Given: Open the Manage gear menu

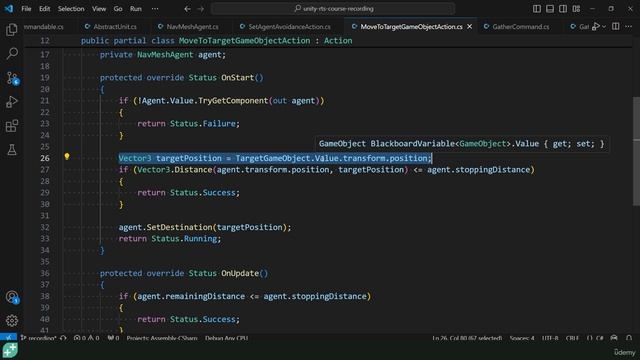Looking at the screenshot, I should click(x=12, y=320).
